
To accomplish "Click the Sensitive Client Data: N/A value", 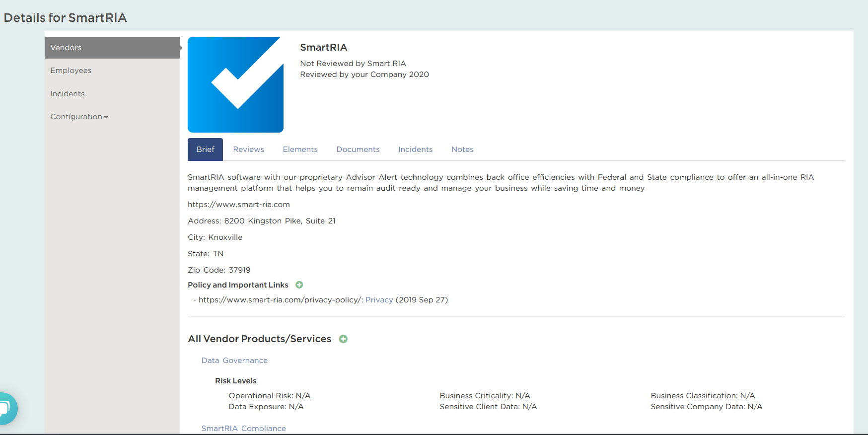I will pos(488,407).
